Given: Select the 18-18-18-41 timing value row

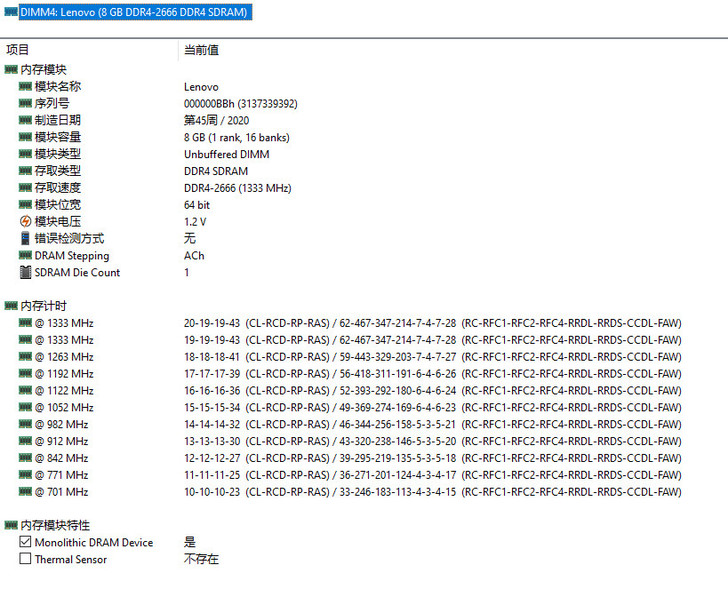Looking at the screenshot, I should pyautogui.click(x=433, y=357).
